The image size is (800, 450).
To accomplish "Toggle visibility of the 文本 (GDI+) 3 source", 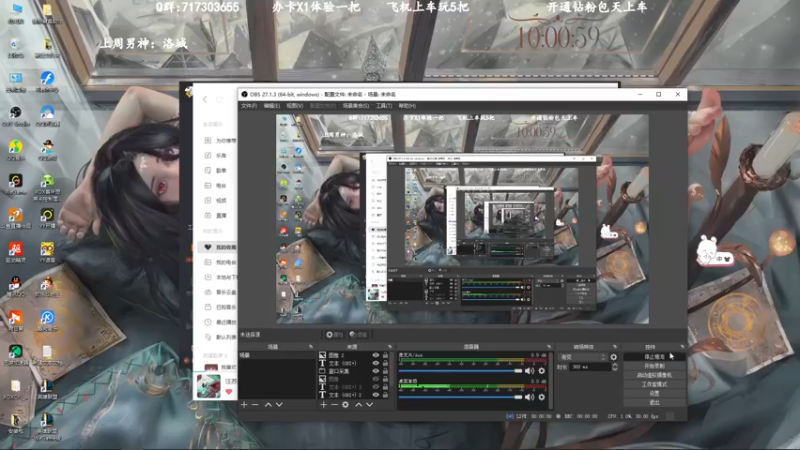I will [376, 387].
